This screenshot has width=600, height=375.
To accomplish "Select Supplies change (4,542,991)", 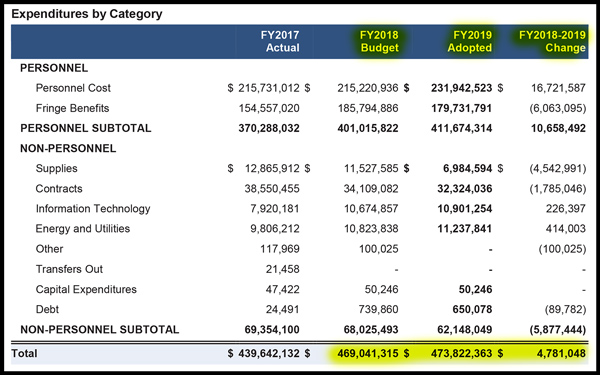I will tap(558, 168).
